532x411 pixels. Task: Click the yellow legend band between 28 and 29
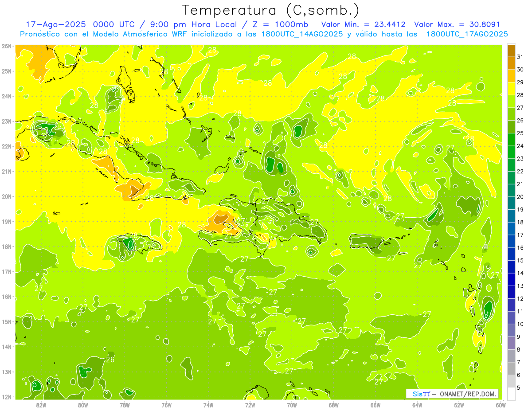511,89
